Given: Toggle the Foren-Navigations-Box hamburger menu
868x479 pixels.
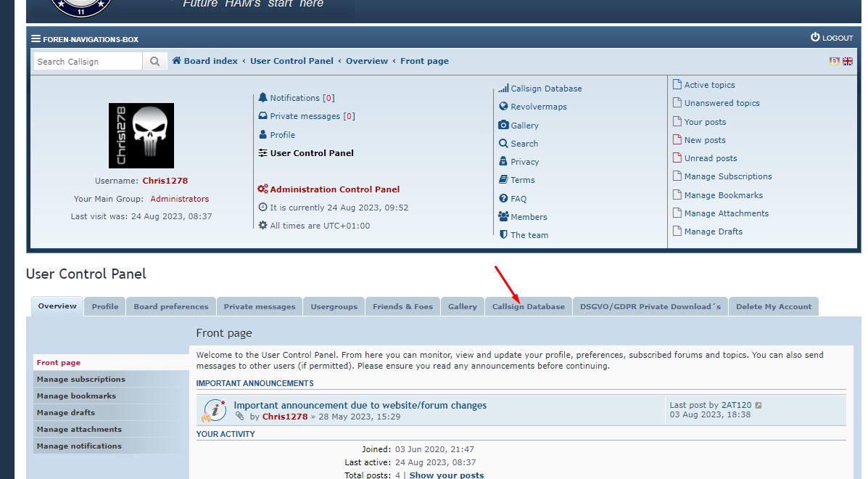Looking at the screenshot, I should tap(36, 38).
